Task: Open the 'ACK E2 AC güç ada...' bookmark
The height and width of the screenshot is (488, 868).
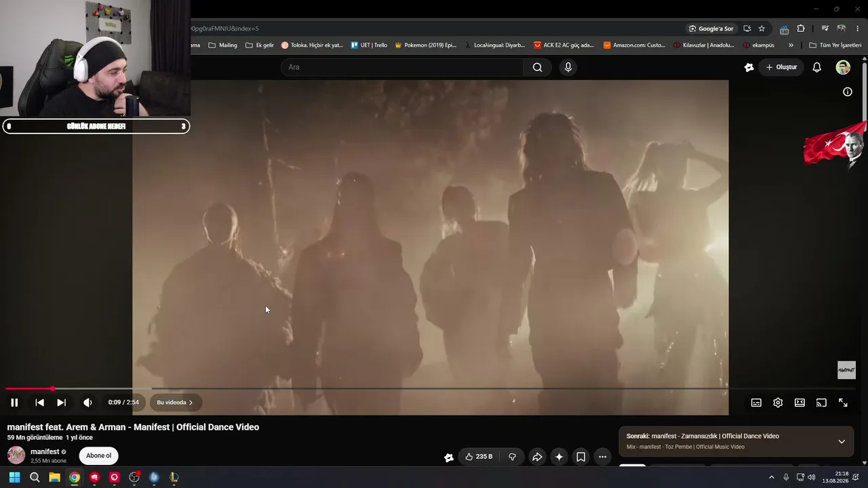Action: [x=564, y=45]
